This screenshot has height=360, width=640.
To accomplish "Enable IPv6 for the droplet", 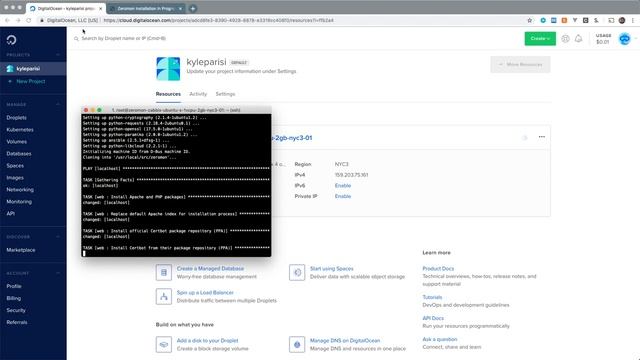I will [x=343, y=186].
